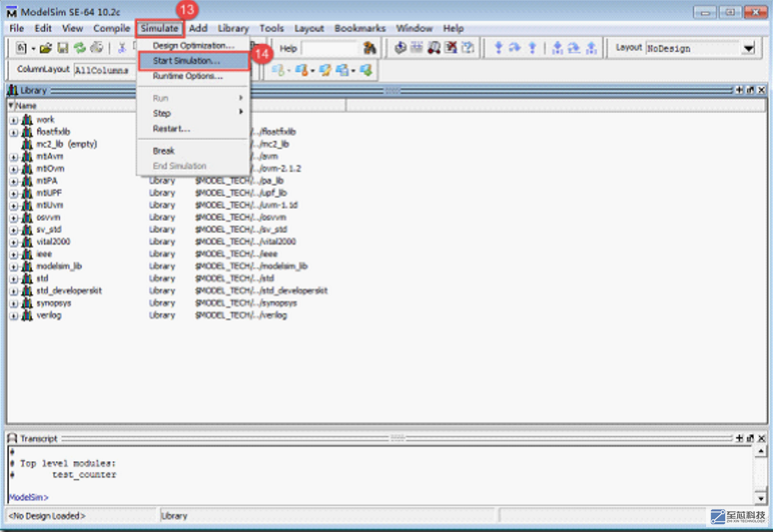
Task: Click inside the Help search field
Action: tap(331, 48)
